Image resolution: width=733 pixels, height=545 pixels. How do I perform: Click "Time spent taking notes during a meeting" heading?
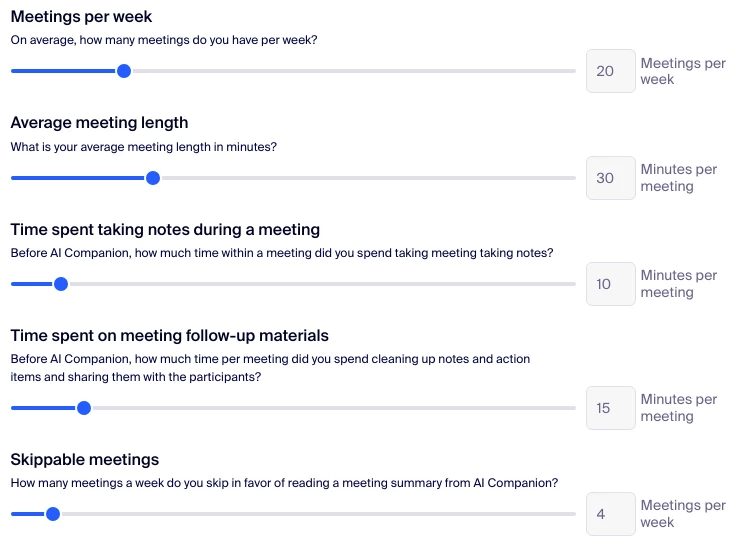pos(165,230)
